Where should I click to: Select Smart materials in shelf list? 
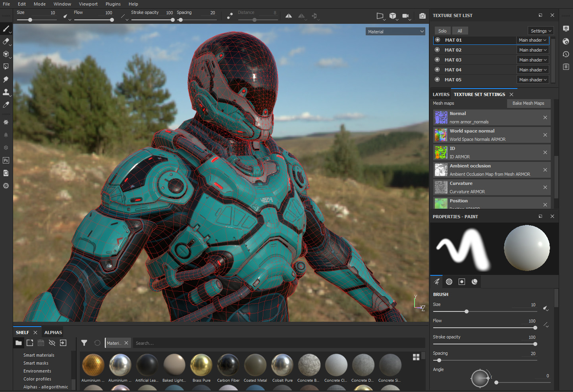[39, 355]
